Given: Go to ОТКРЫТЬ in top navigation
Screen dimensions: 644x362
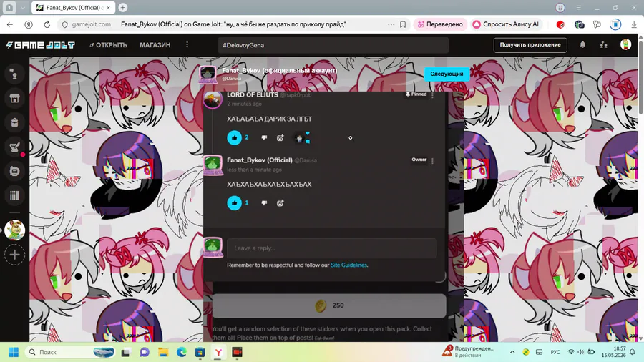Looking at the screenshot, I should pyautogui.click(x=109, y=45).
